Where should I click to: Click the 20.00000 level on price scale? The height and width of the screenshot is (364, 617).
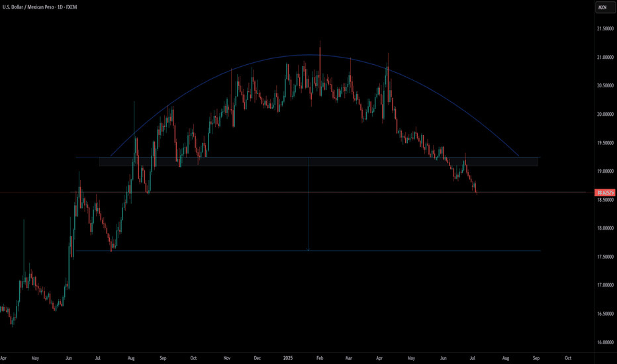(x=603, y=114)
